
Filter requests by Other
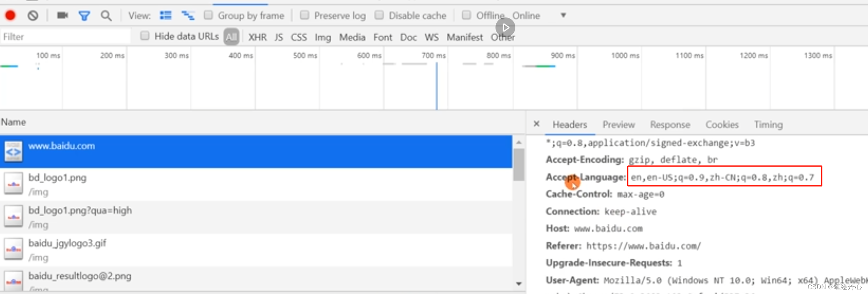(503, 37)
